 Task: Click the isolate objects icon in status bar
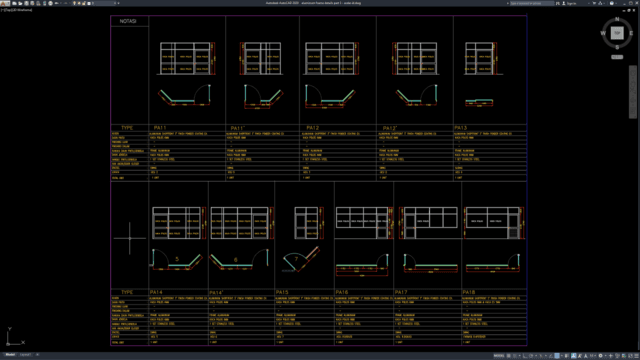(x=618, y=356)
